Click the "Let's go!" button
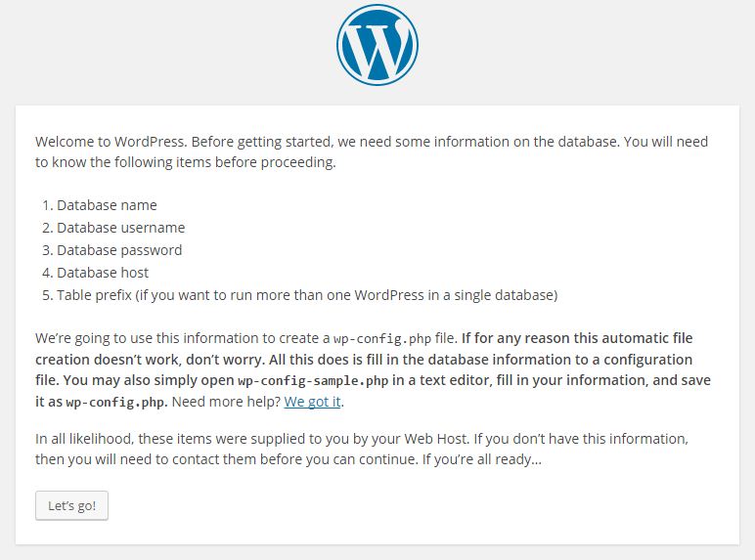 [71, 505]
